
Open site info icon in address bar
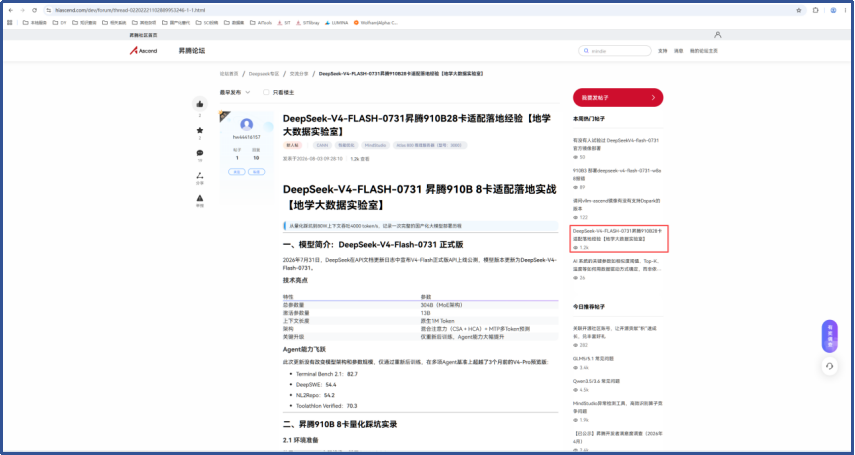tap(49, 10)
